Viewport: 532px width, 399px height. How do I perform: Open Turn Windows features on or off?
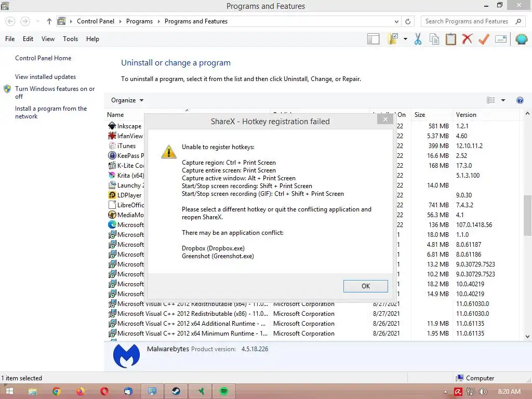pos(55,92)
